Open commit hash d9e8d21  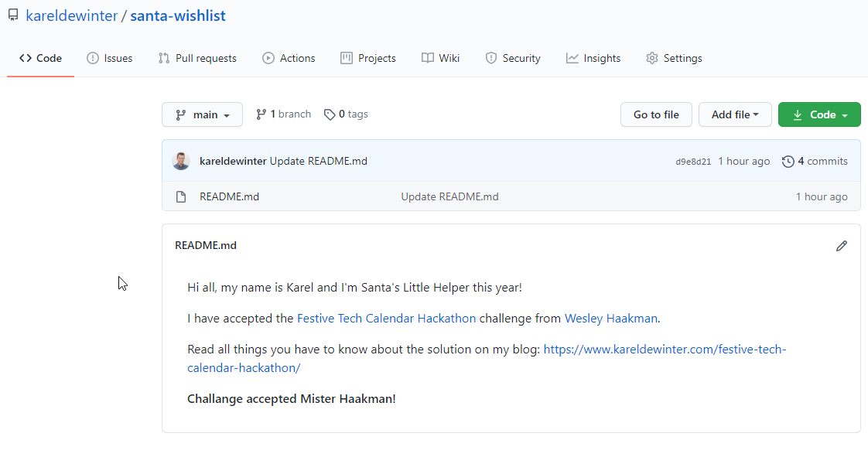click(x=693, y=162)
